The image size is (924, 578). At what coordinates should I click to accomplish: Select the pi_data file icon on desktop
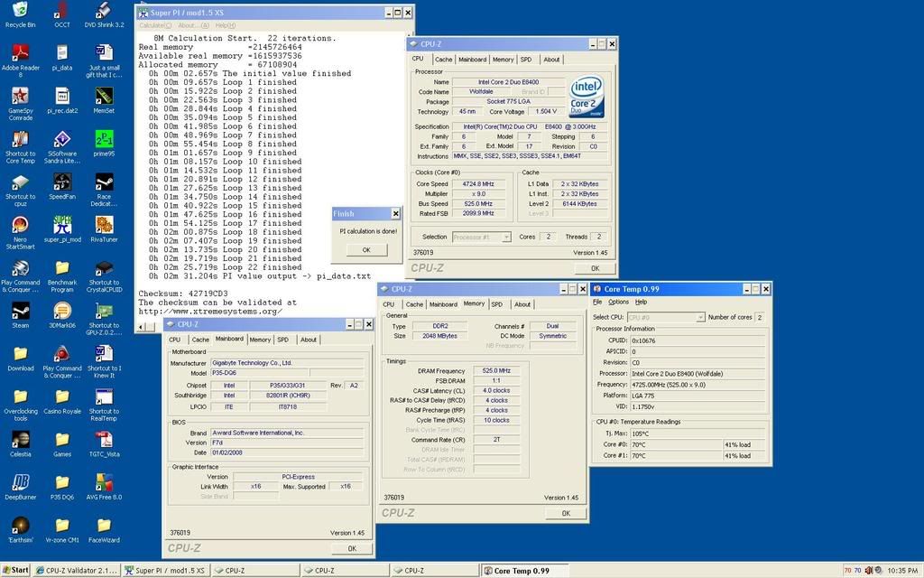tap(62, 53)
